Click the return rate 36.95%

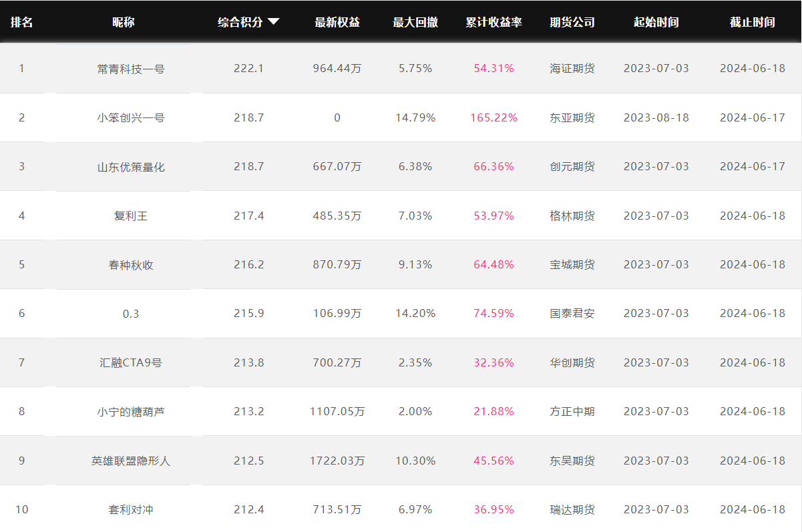pyautogui.click(x=494, y=510)
